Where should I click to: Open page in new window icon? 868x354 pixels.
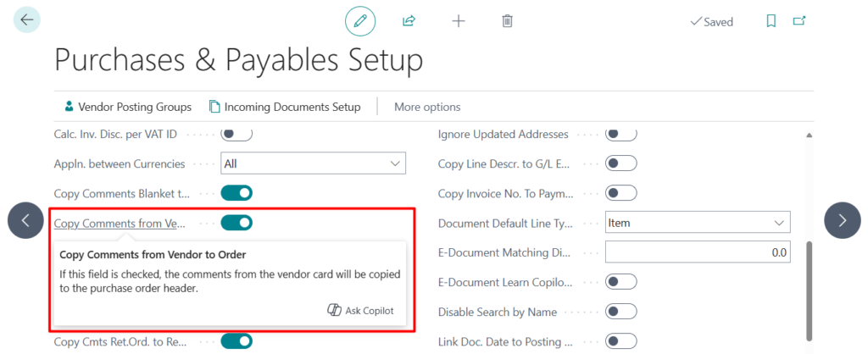[x=798, y=21]
